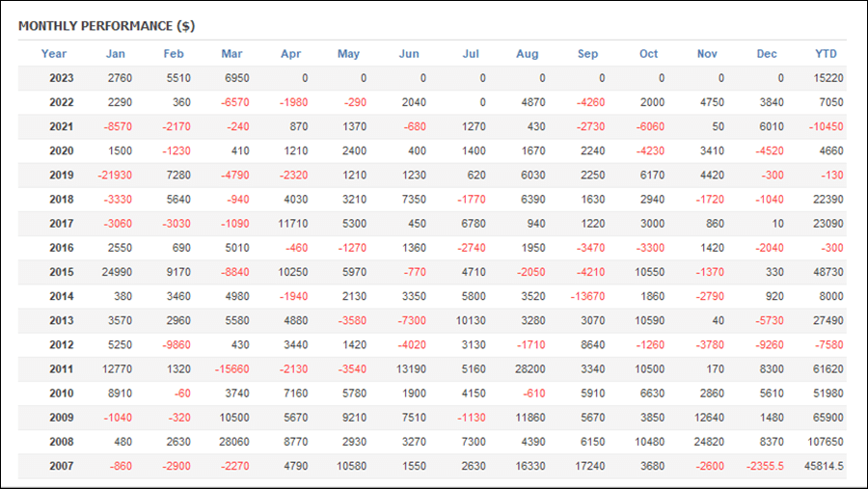
Task: Click the -8570 January 2021 value
Action: (x=118, y=126)
